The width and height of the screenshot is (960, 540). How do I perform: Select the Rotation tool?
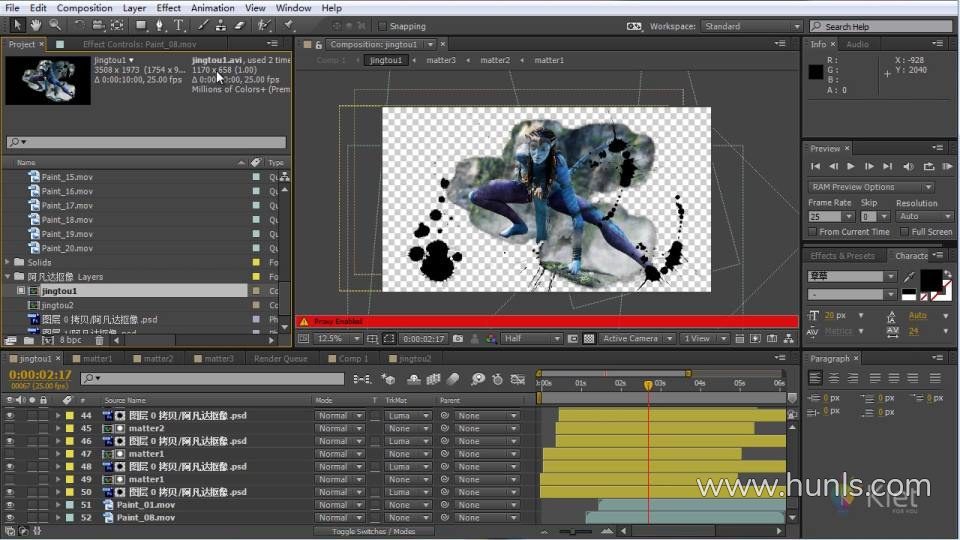click(x=79, y=25)
